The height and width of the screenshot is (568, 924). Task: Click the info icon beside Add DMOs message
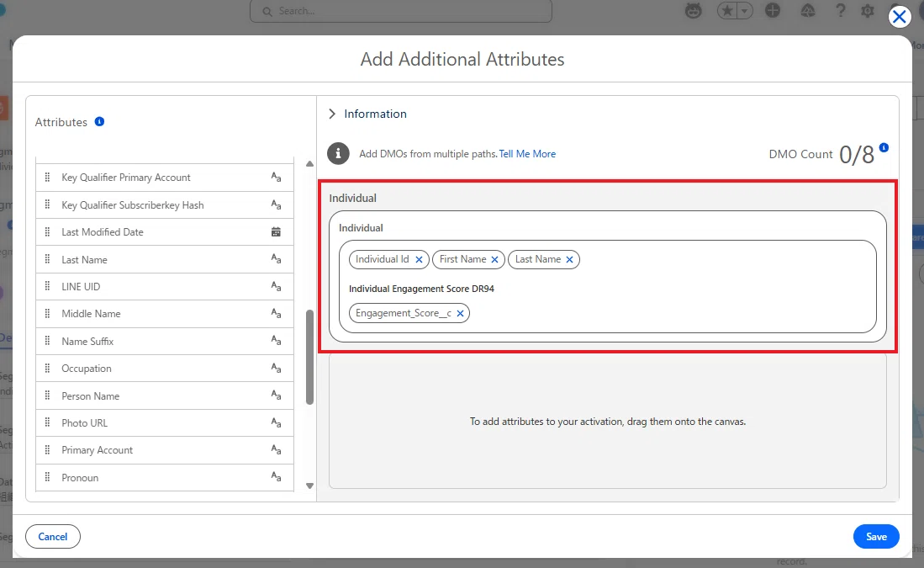pos(338,154)
